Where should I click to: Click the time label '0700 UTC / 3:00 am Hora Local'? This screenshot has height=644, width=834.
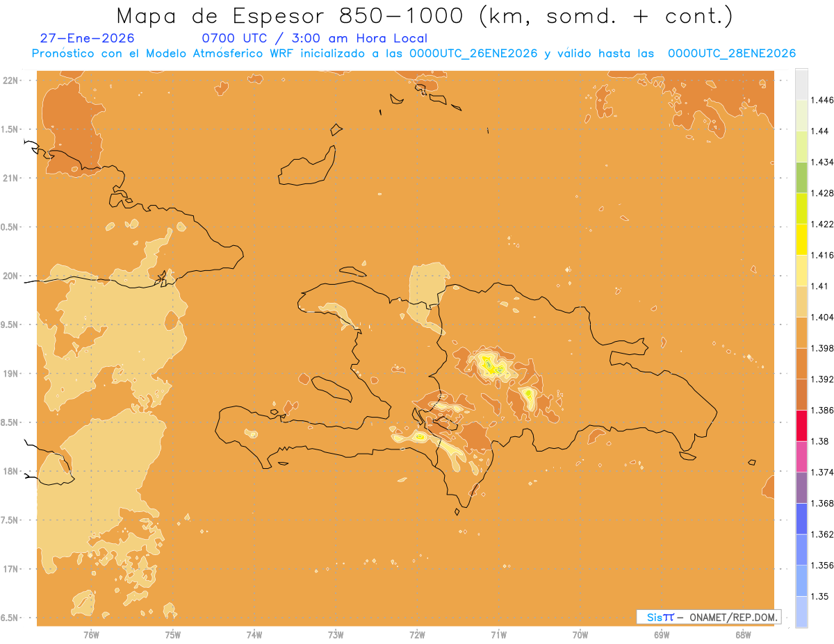coord(314,38)
